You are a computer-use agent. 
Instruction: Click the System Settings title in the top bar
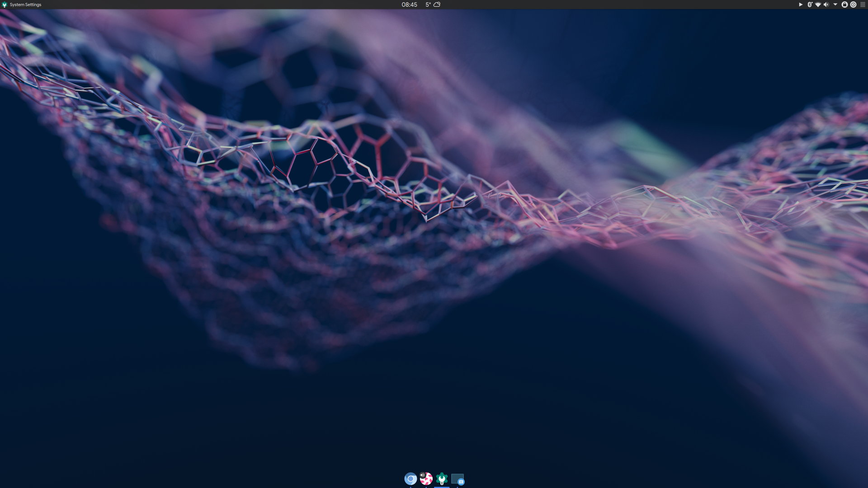click(25, 4)
